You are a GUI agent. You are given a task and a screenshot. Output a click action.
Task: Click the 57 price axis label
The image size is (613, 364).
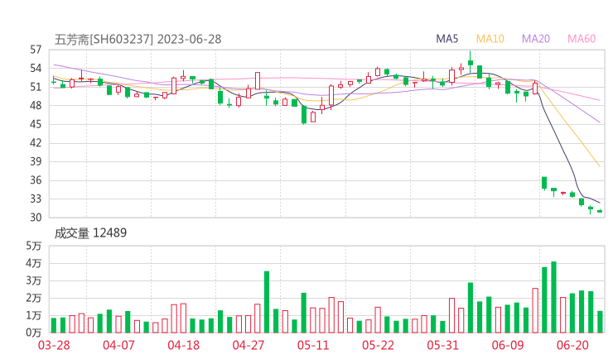click(x=36, y=50)
